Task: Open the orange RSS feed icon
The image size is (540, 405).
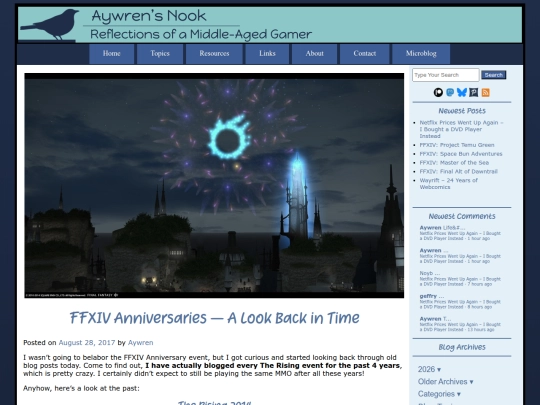Action: pos(486,92)
